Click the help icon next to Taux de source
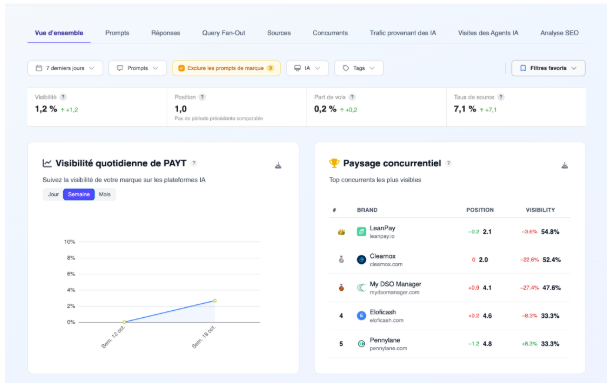The width and height of the screenshot is (612, 386). pyautogui.click(x=501, y=97)
